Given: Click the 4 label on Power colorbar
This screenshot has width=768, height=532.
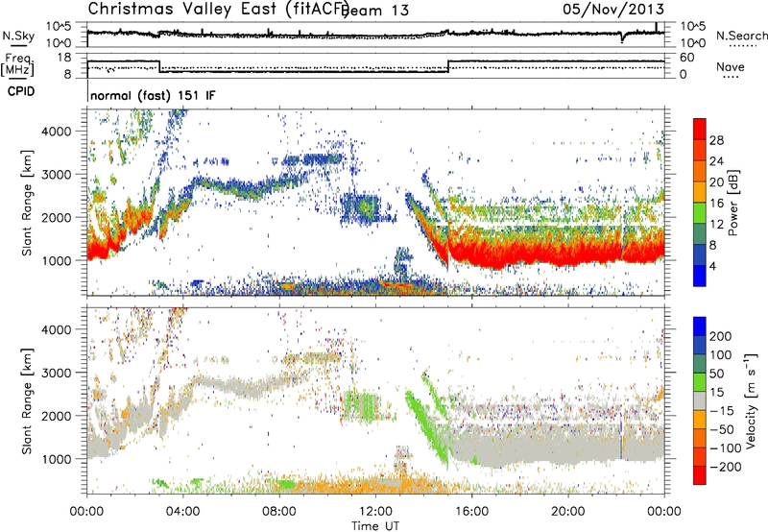Looking at the screenshot, I should [713, 266].
